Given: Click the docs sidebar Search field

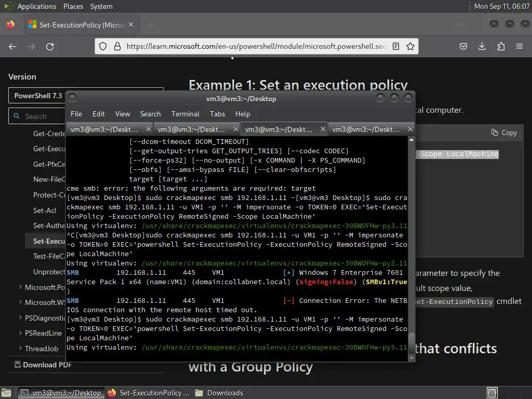Looking at the screenshot, I should [37, 116].
